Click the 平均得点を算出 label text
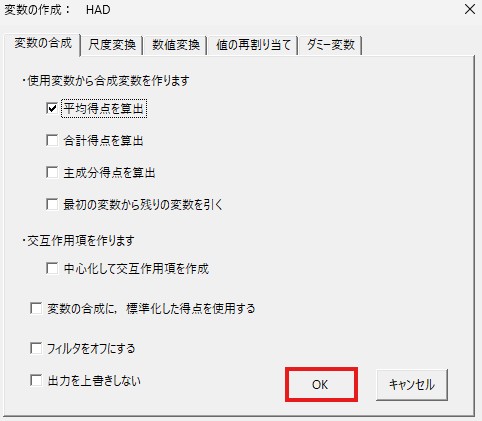Image resolution: width=482 pixels, height=421 pixels. [104, 109]
